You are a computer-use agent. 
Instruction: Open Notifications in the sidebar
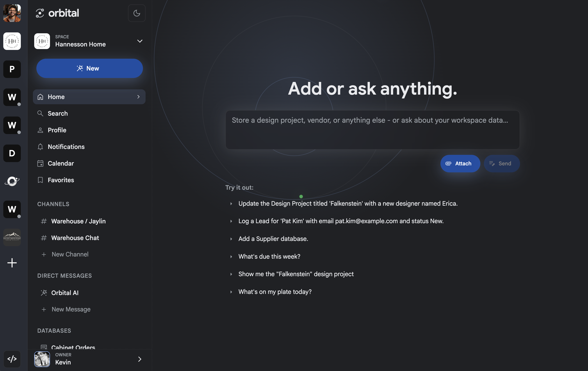click(x=89, y=147)
